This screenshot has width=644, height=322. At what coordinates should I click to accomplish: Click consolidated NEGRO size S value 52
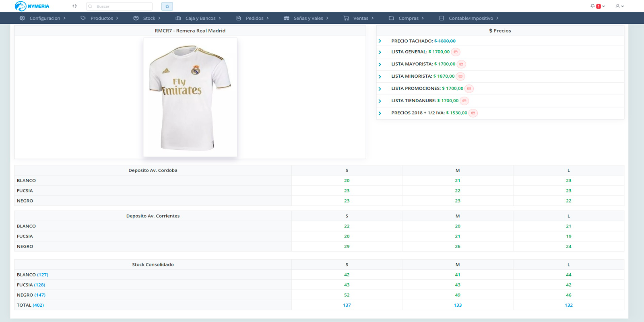[347, 295]
